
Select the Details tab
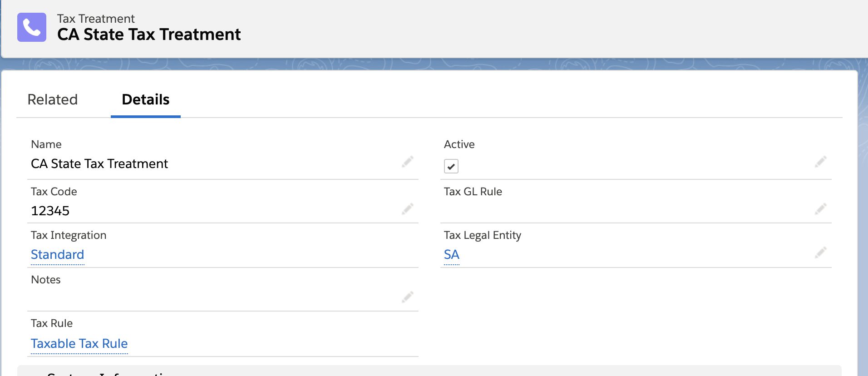[146, 99]
